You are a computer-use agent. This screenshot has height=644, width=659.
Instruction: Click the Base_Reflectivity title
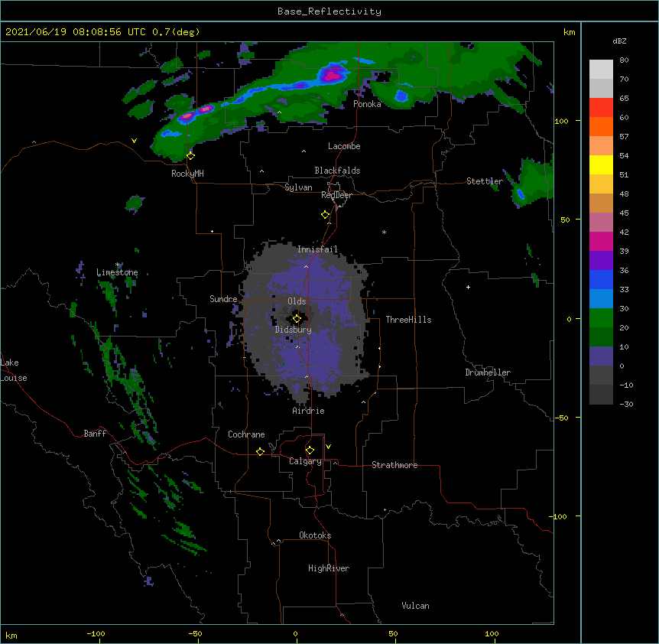[329, 11]
